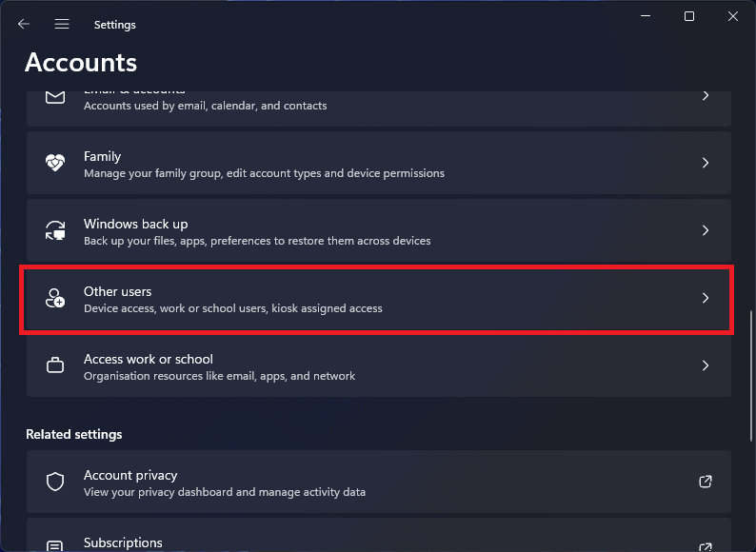Viewport: 756px width, 552px height.
Task: Maximize the Settings window
Action: (689, 16)
